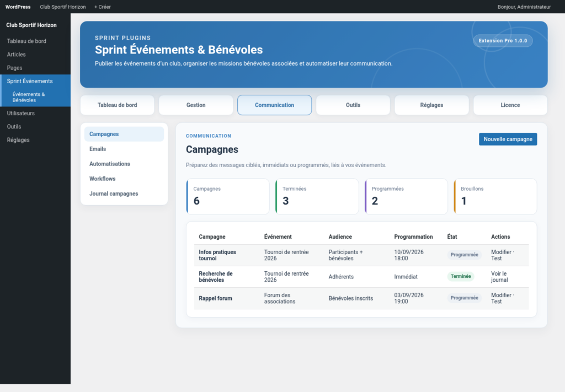Click Programmée badge for Rappel forum
The width and height of the screenshot is (565, 392).
tap(464, 298)
